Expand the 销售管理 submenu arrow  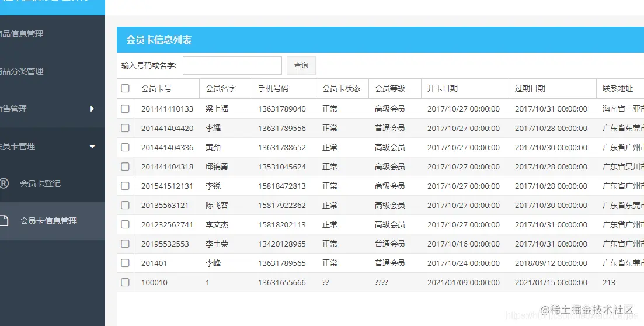click(92, 109)
